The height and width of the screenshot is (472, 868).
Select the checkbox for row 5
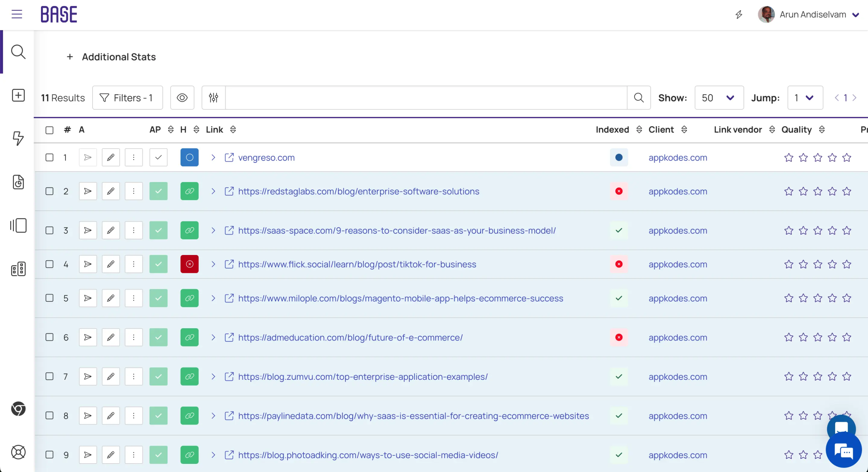coord(50,298)
